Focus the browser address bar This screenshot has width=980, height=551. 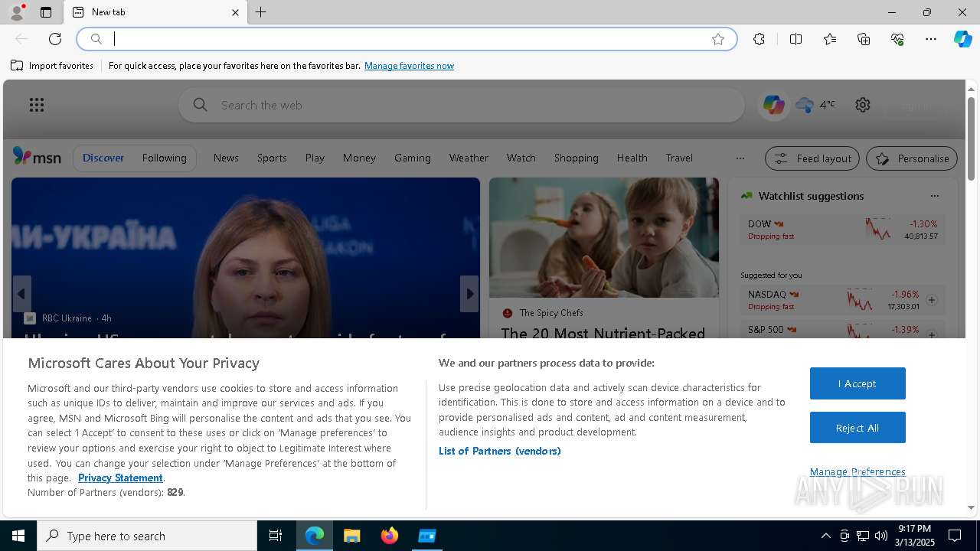[x=406, y=39]
